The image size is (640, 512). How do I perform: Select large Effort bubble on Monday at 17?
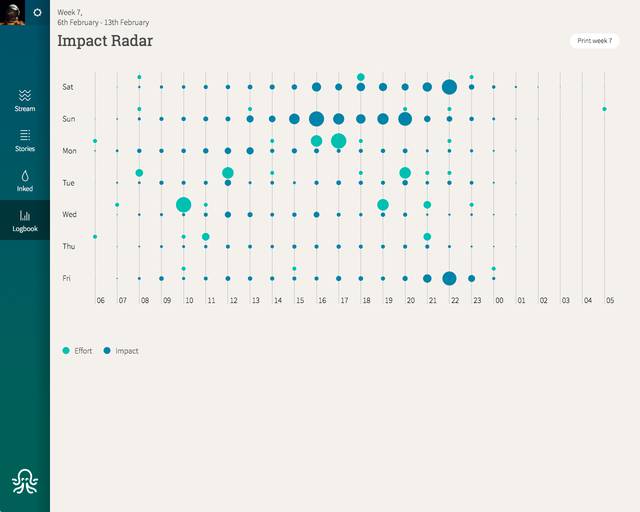pos(339,141)
